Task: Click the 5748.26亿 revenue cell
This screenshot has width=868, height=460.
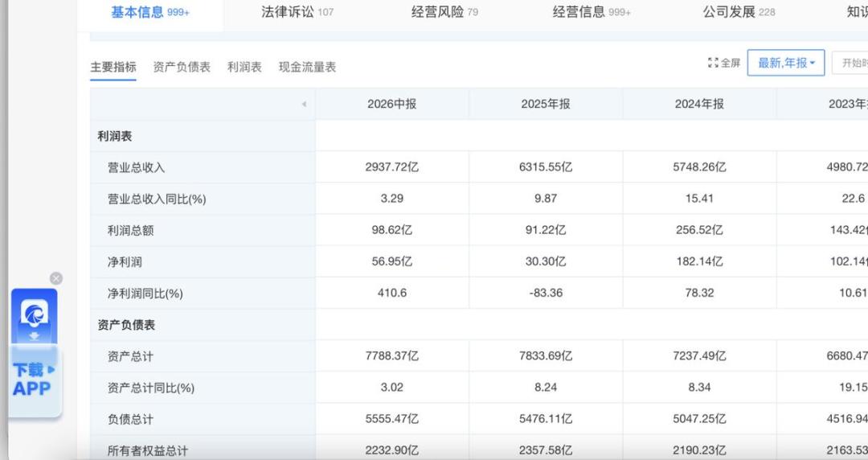Action: [700, 166]
